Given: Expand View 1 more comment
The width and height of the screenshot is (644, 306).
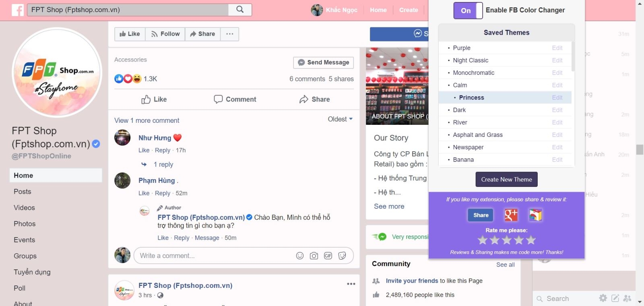Looking at the screenshot, I should tap(147, 120).
